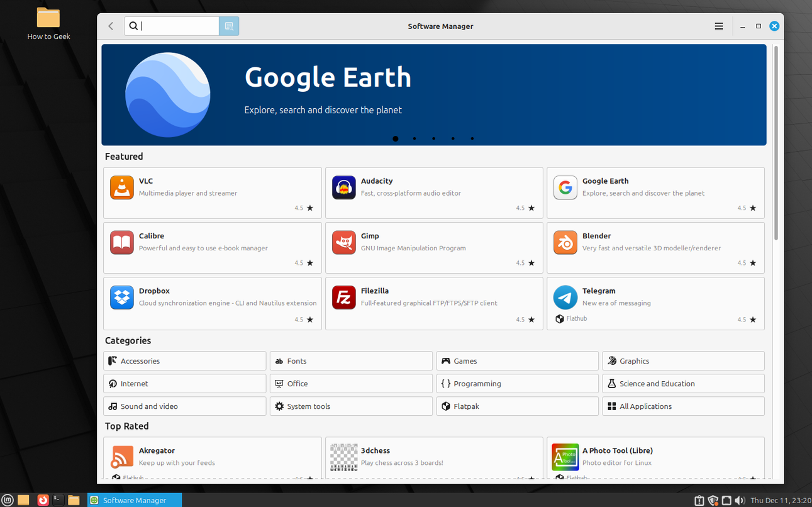
Task: Click the Filezilla FZ icon
Action: (343, 298)
